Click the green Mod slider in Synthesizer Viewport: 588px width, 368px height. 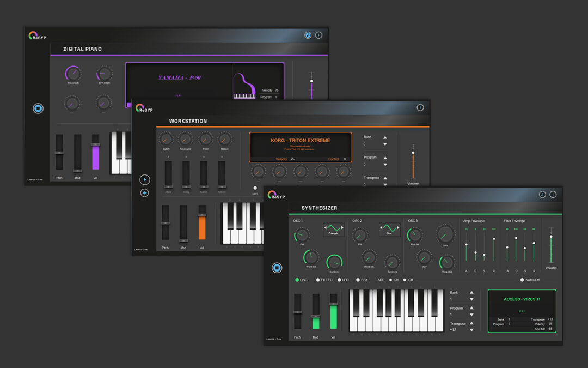(x=316, y=312)
